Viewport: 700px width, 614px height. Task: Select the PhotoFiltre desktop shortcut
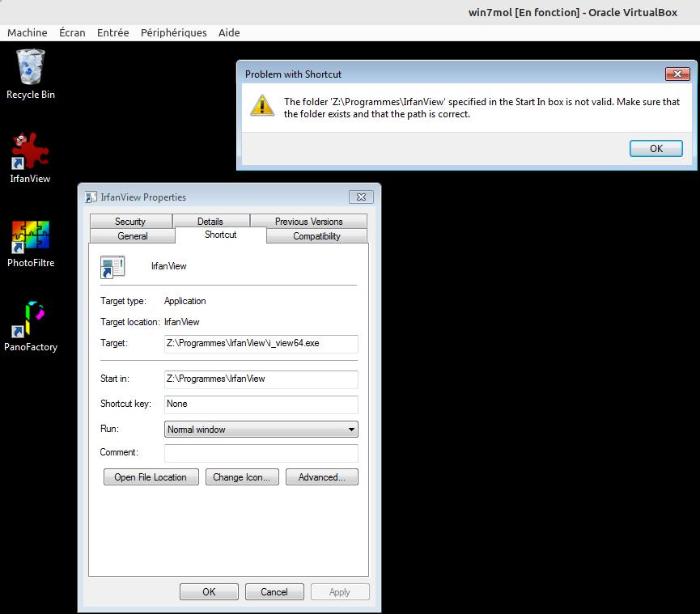click(31, 237)
